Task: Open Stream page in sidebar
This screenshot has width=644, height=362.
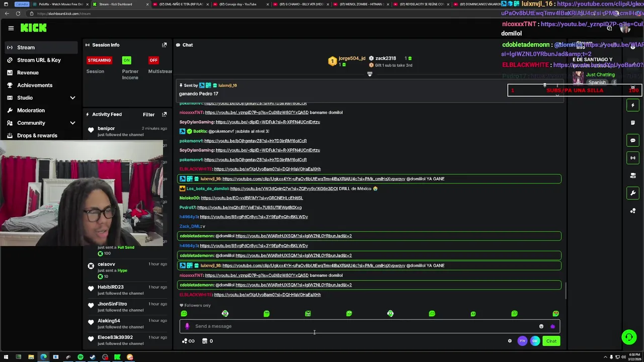Action: pyautogui.click(x=40, y=47)
